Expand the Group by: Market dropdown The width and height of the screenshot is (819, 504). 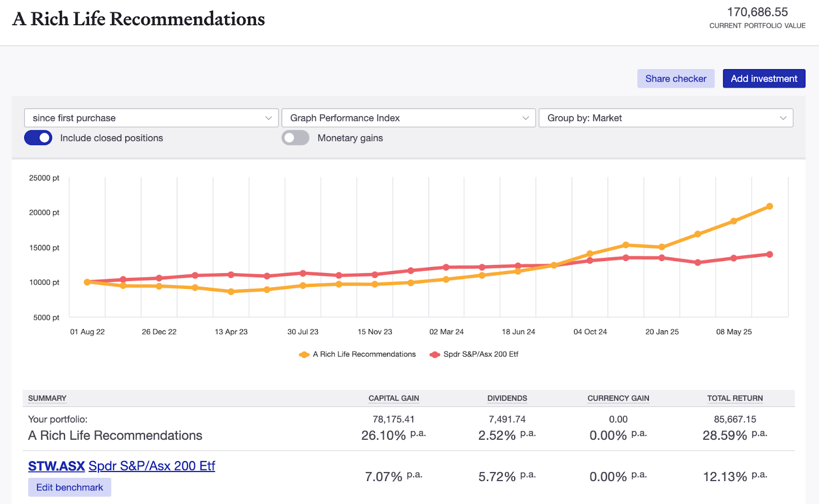666,118
